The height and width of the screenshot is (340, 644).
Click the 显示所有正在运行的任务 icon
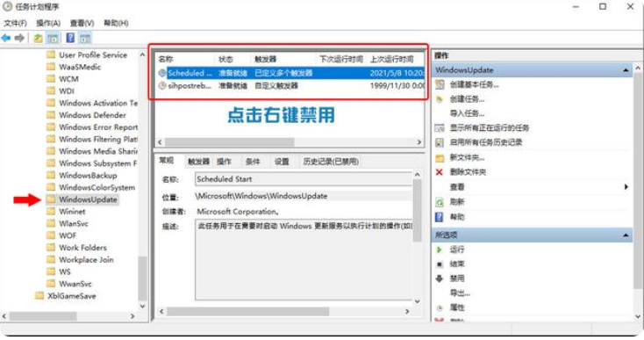click(x=440, y=128)
